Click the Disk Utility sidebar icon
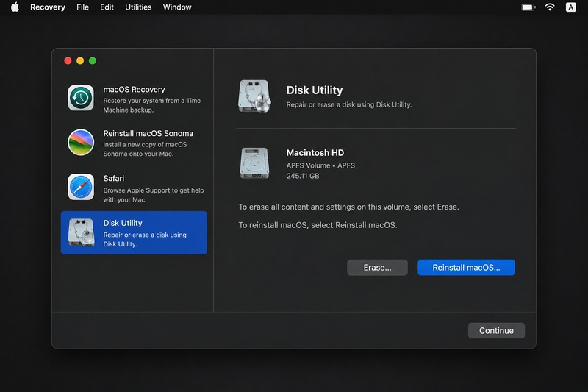Screen dimensions: 588x392 (82, 232)
